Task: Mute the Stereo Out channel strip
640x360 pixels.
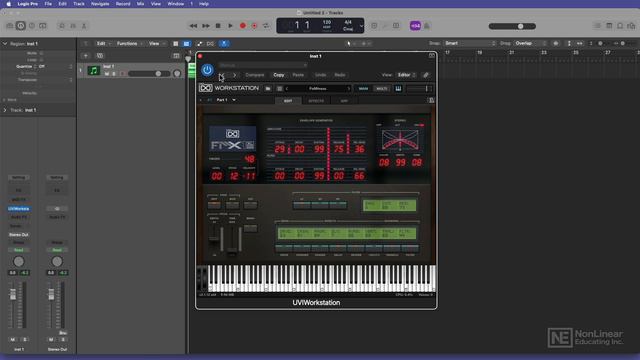Action: [x=51, y=340]
